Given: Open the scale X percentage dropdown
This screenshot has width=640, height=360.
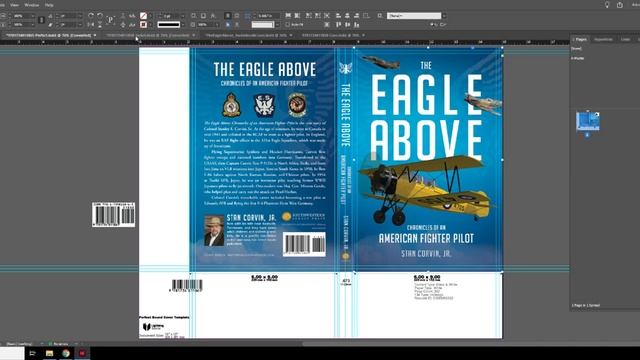Looking at the screenshot, I should [x=33, y=16].
